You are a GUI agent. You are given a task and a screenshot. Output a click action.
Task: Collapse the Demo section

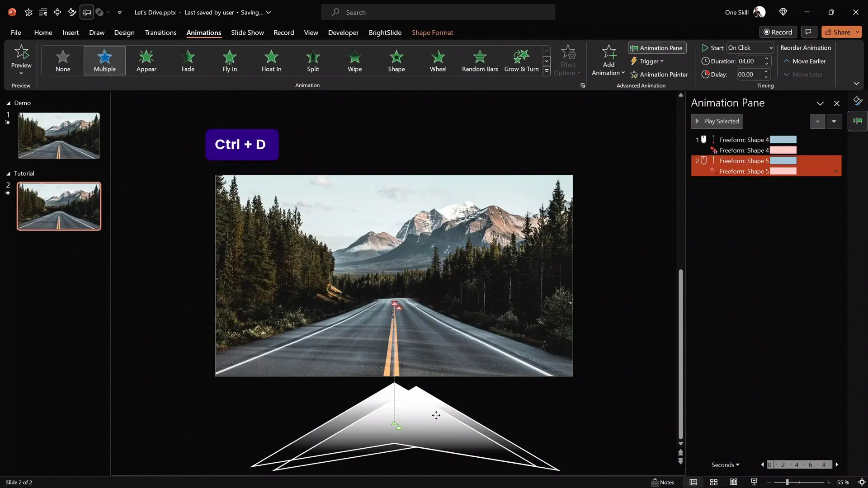point(8,103)
